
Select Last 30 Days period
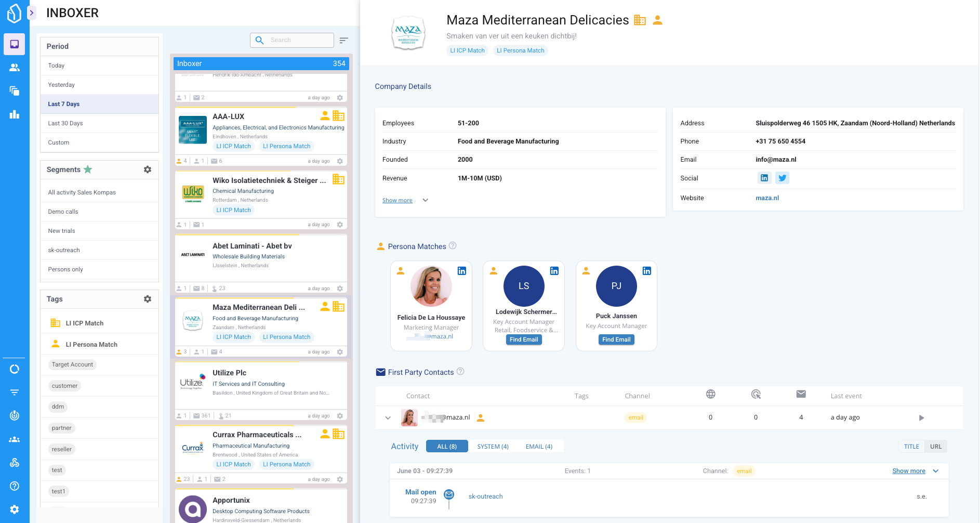point(65,123)
